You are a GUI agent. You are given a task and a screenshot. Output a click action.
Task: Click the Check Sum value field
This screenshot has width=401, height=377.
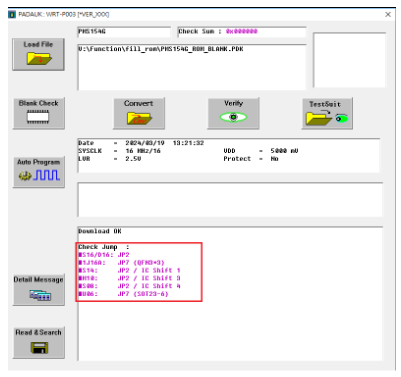pos(242,32)
